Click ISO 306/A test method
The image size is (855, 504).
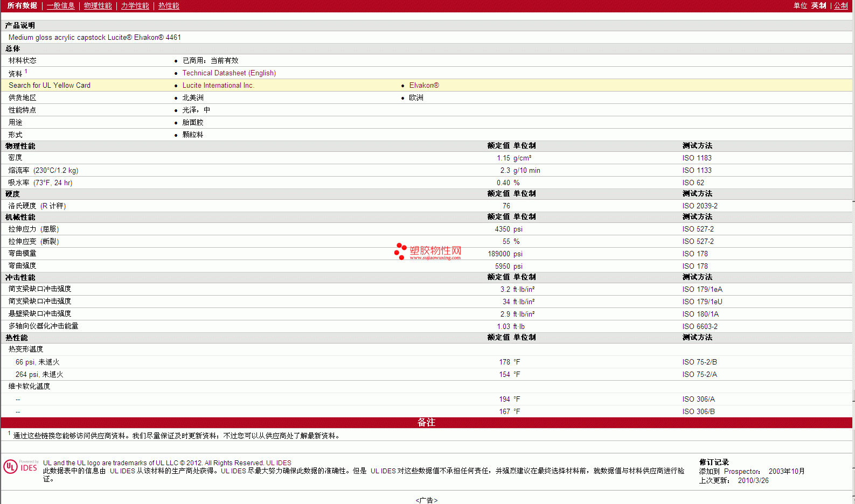[x=698, y=400]
